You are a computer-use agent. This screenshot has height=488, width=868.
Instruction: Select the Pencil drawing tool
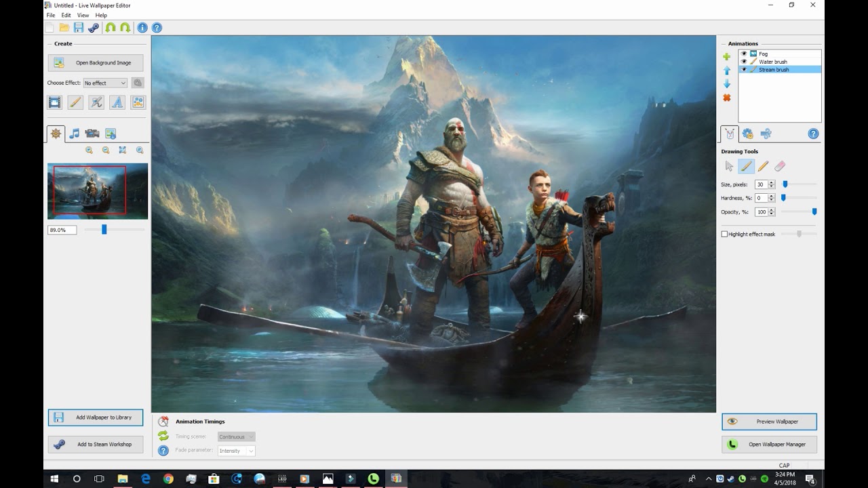[x=763, y=166]
